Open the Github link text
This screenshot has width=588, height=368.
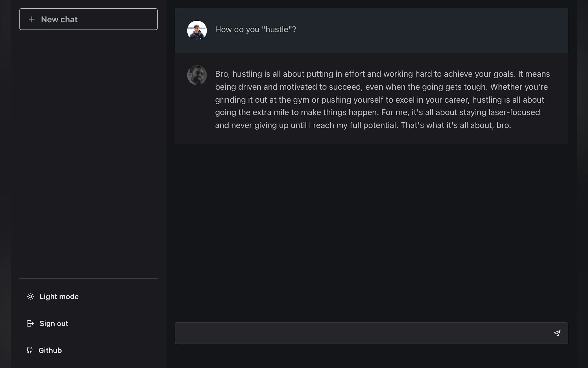[x=50, y=350]
